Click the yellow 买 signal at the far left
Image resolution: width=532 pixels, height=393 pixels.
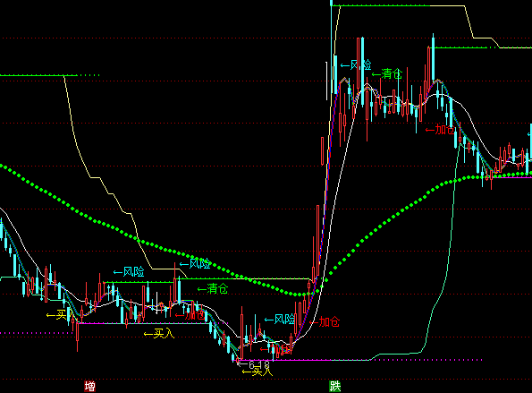point(56,315)
